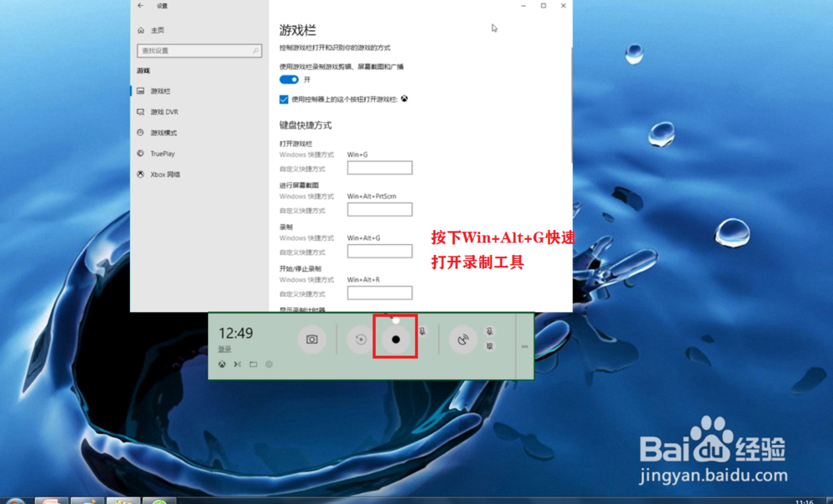The width and height of the screenshot is (833, 504).
Task: Open 游戏模式 settings
Action: coord(162,132)
